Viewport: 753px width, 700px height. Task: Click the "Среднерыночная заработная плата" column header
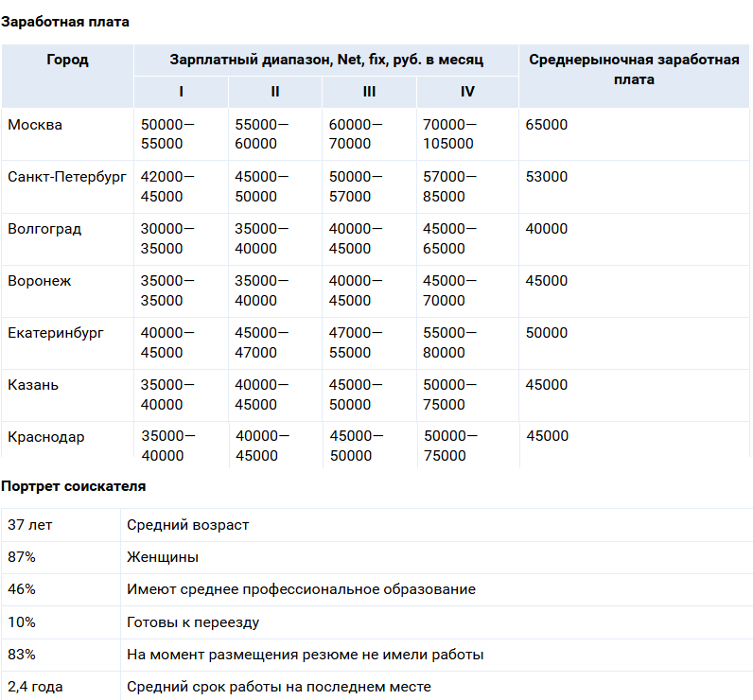tap(634, 70)
